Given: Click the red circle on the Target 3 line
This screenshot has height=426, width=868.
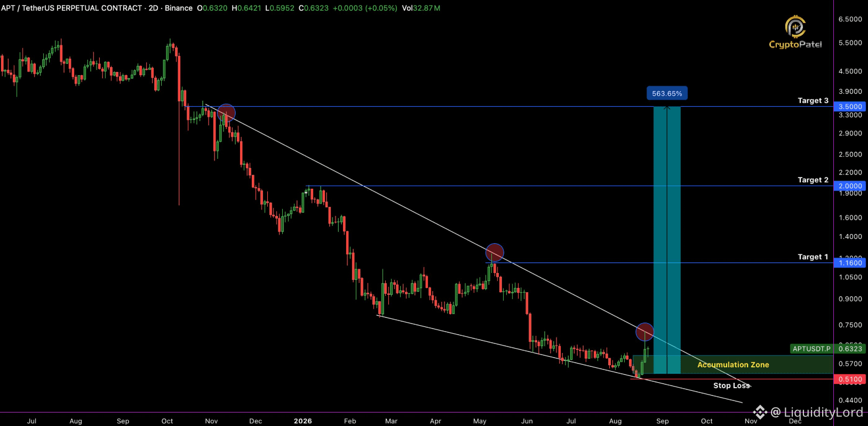Looking at the screenshot, I should coord(226,112).
